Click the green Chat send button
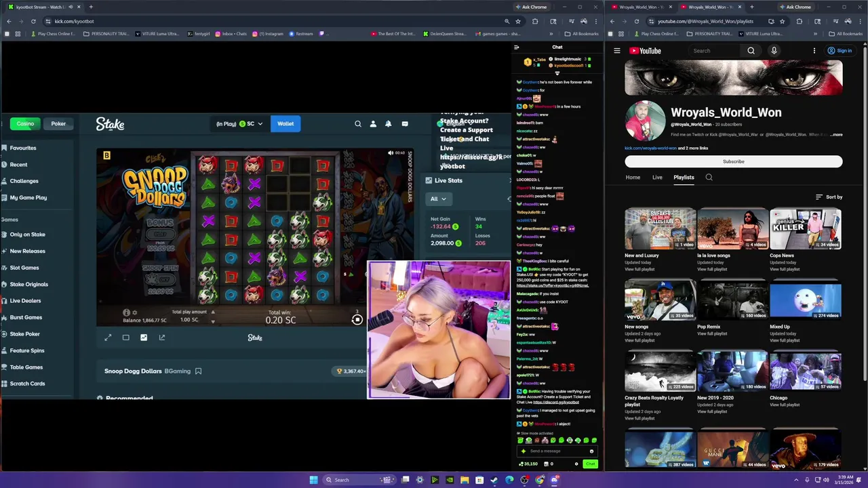The height and width of the screenshot is (488, 868). pyautogui.click(x=590, y=464)
